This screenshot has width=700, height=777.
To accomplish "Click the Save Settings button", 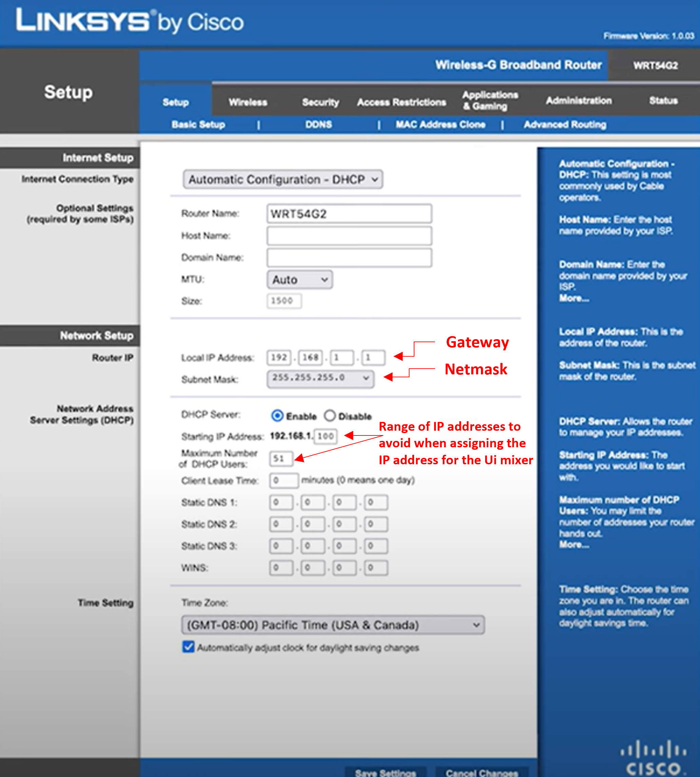I will point(386,772).
